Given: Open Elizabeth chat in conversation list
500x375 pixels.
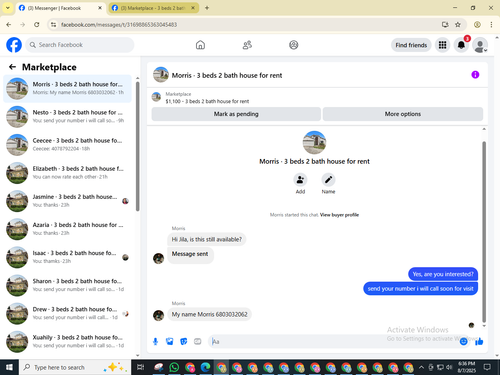Looking at the screenshot, I should (x=67, y=173).
